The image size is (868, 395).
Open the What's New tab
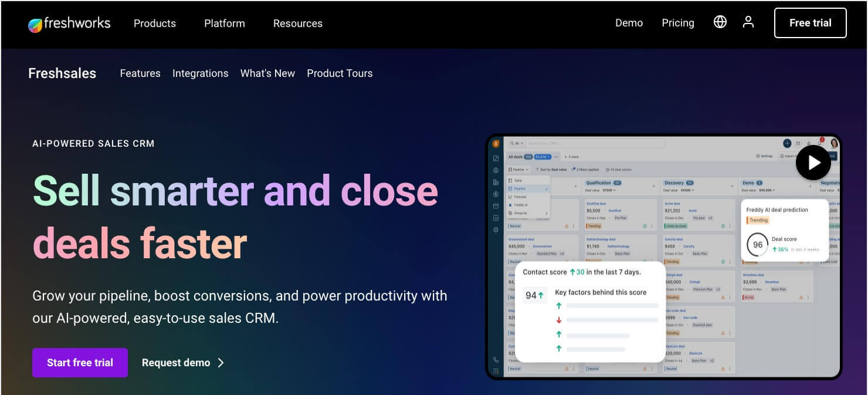tap(267, 73)
